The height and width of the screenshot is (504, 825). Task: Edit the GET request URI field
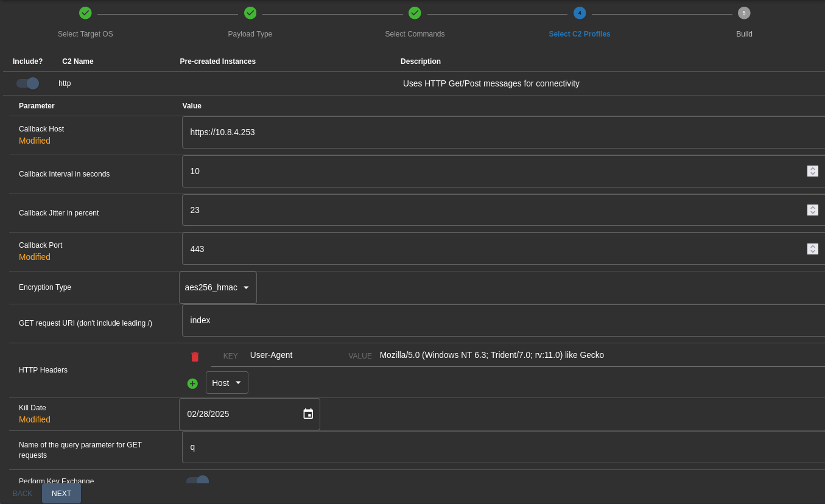[x=504, y=320]
